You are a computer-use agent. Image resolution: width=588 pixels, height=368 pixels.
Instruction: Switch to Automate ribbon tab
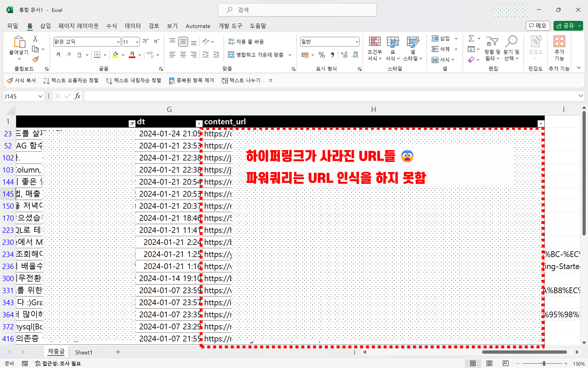198,26
